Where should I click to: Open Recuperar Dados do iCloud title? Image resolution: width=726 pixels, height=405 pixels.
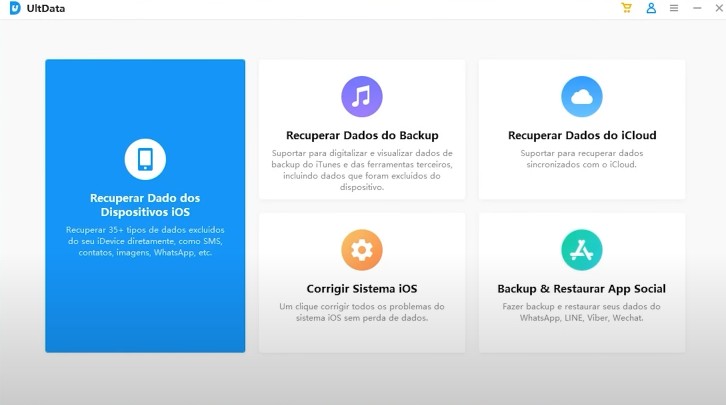(582, 135)
